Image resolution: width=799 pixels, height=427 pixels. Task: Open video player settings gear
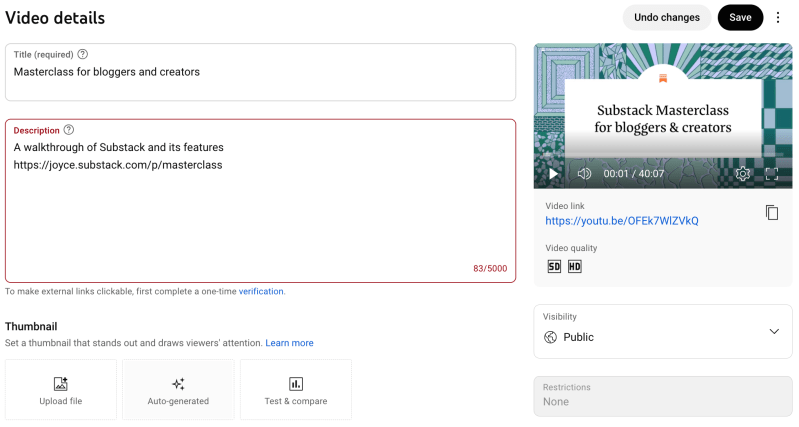click(x=742, y=174)
